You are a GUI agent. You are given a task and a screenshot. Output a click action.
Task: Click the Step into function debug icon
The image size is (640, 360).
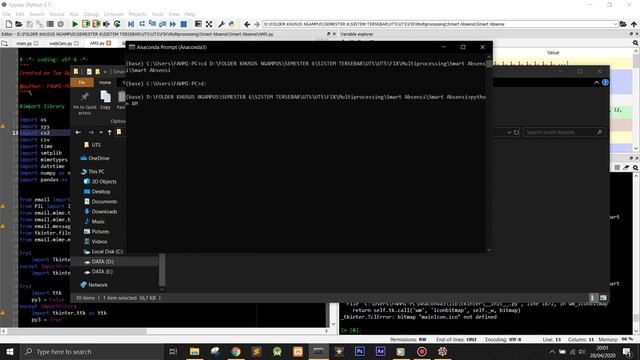pyautogui.click(x=152, y=24)
